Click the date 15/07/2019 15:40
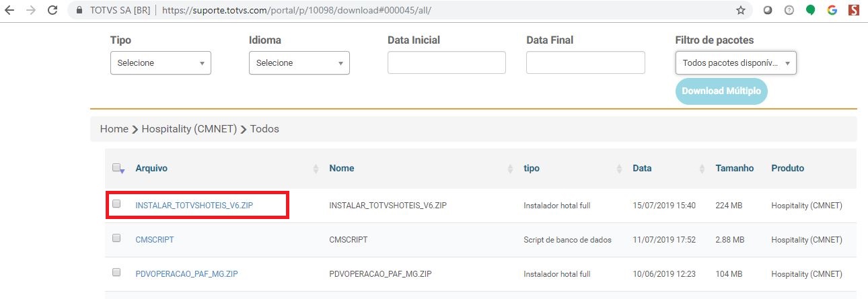This screenshot has width=868, height=299. click(x=664, y=205)
